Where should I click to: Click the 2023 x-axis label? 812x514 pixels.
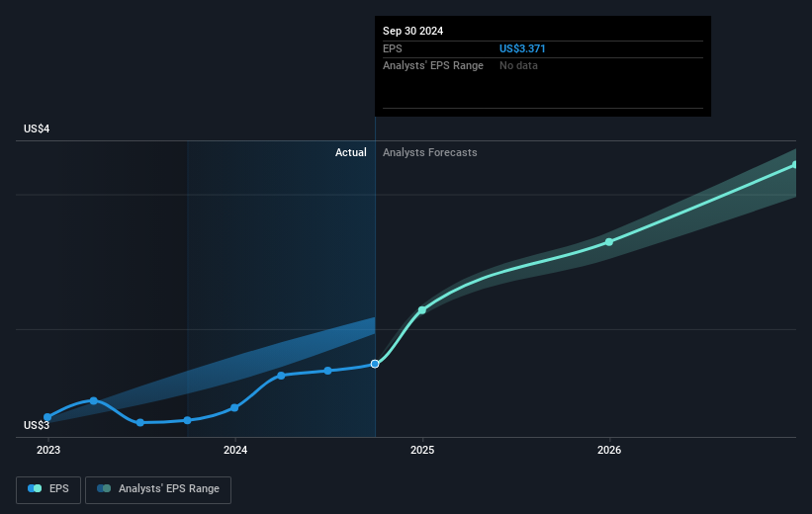point(48,451)
